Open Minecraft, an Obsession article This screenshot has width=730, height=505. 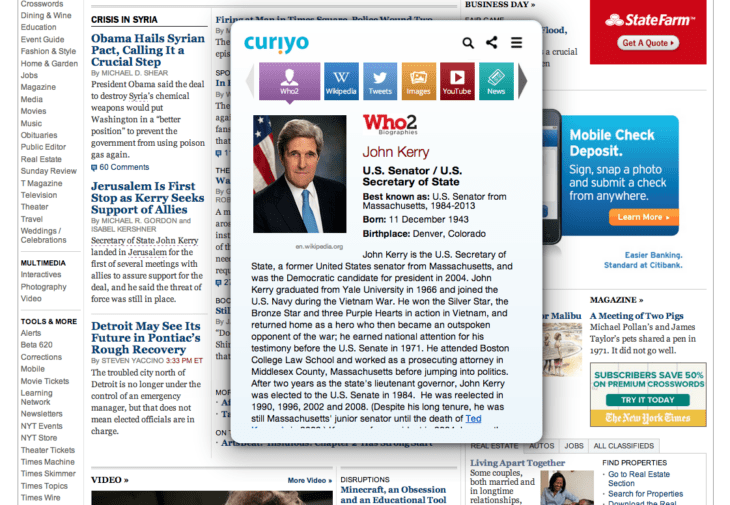tap(393, 495)
